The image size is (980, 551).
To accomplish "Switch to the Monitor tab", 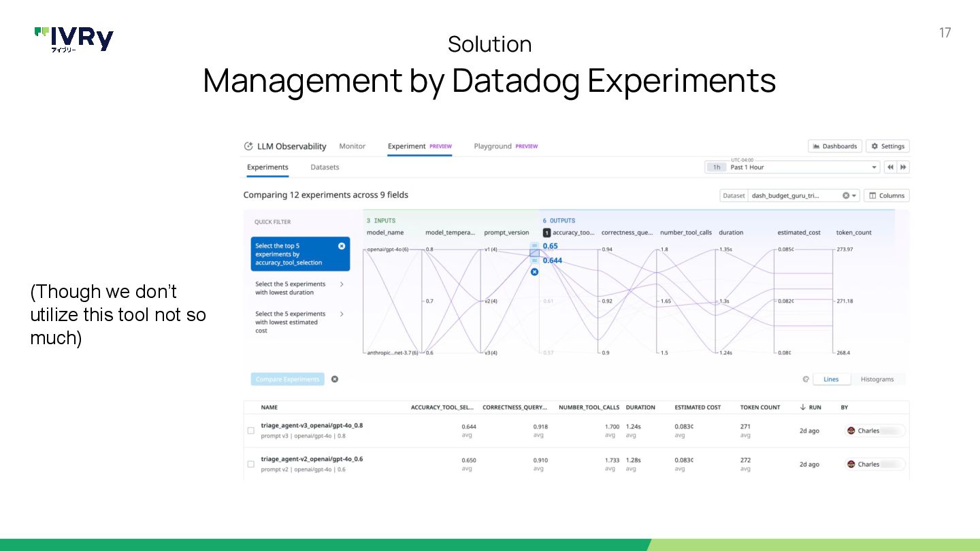I will (353, 146).
